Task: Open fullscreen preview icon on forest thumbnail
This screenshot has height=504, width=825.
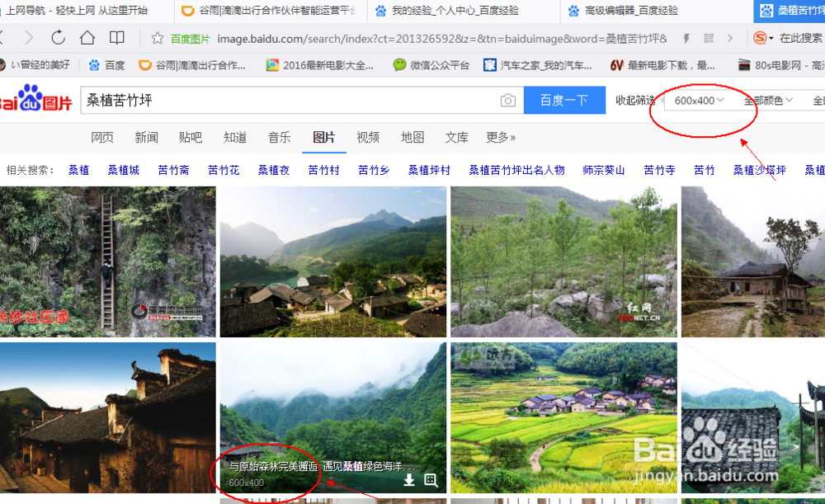Action: [431, 479]
